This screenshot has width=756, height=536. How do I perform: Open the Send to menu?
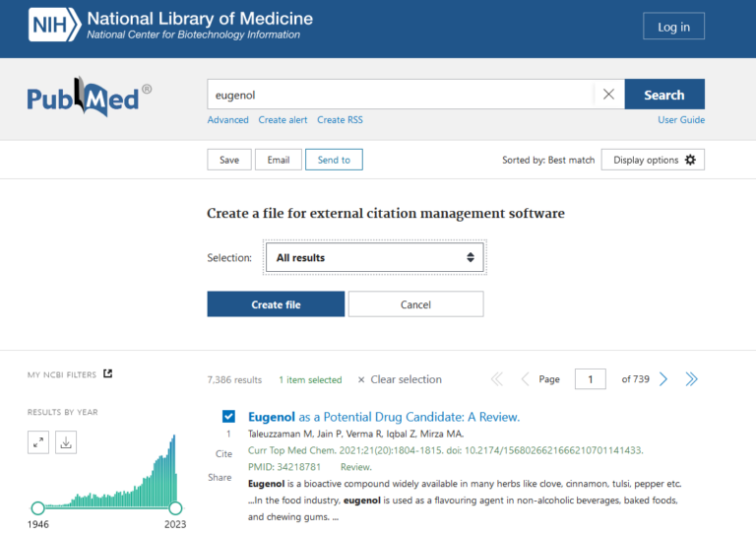pyautogui.click(x=334, y=160)
